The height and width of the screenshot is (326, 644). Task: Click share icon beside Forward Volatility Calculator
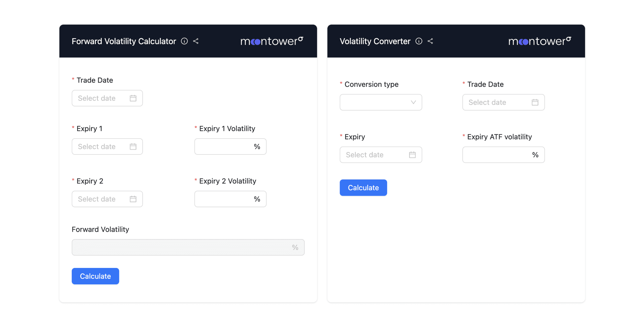[x=196, y=41]
